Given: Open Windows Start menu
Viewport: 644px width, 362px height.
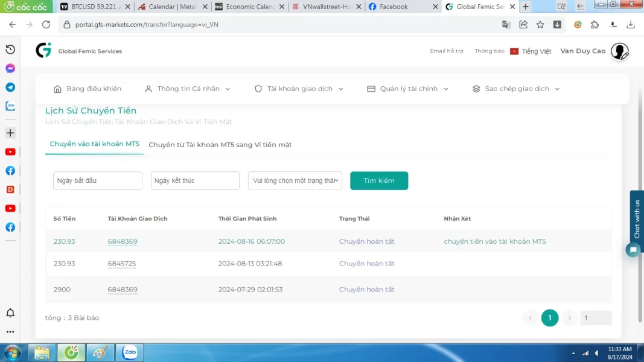Looking at the screenshot, I should point(12,352).
